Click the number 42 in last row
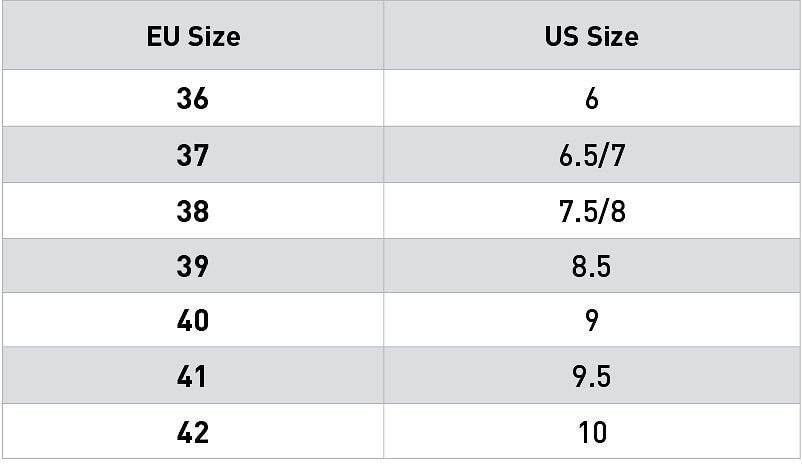 pos(192,432)
